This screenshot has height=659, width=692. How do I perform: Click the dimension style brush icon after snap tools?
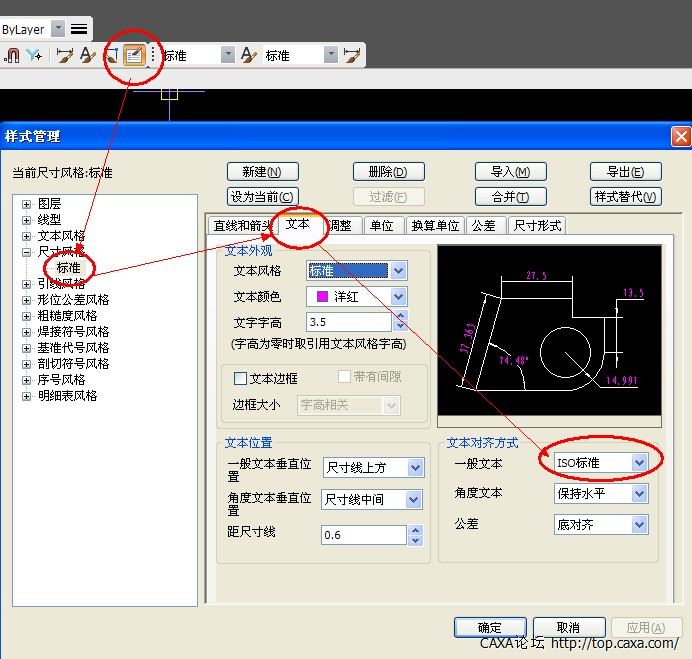[x=64, y=56]
